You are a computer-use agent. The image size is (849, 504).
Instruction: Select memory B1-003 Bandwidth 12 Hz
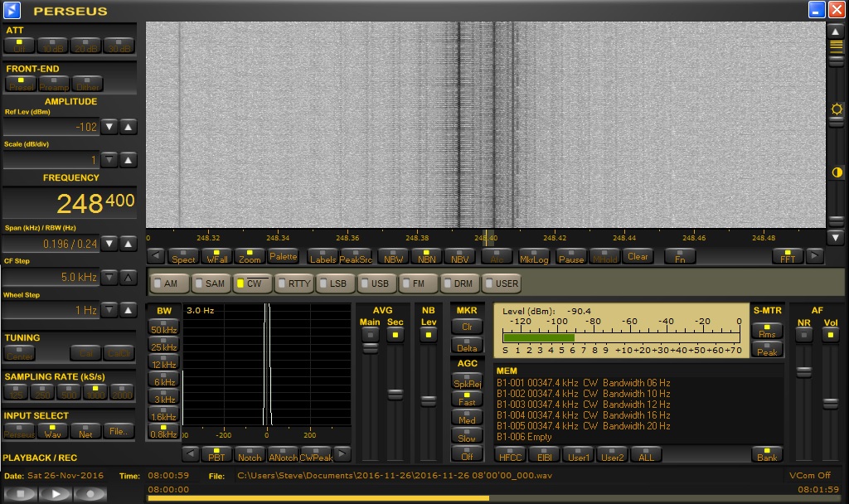pyautogui.click(x=584, y=405)
